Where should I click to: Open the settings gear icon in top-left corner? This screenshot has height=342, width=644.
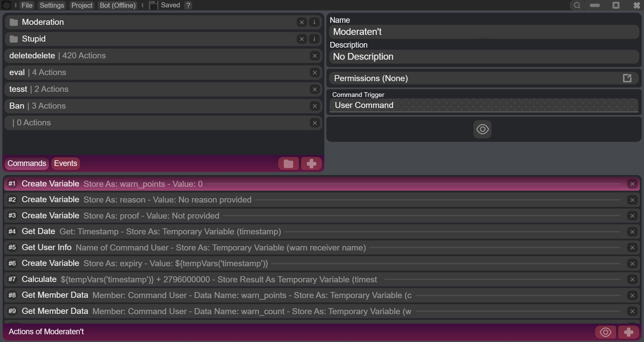[x=6, y=5]
